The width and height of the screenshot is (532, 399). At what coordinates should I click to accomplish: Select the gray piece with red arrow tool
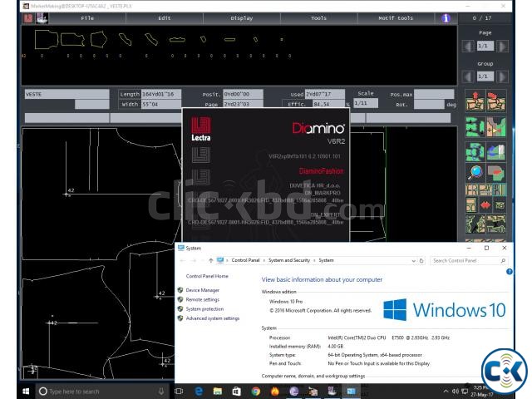click(496, 172)
